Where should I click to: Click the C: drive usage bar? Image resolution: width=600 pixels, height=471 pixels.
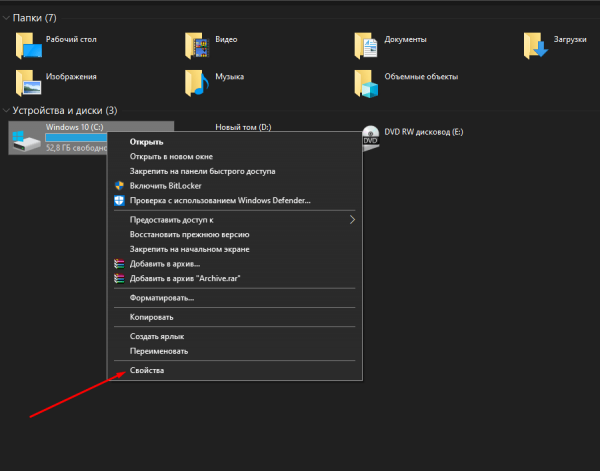coord(76,137)
